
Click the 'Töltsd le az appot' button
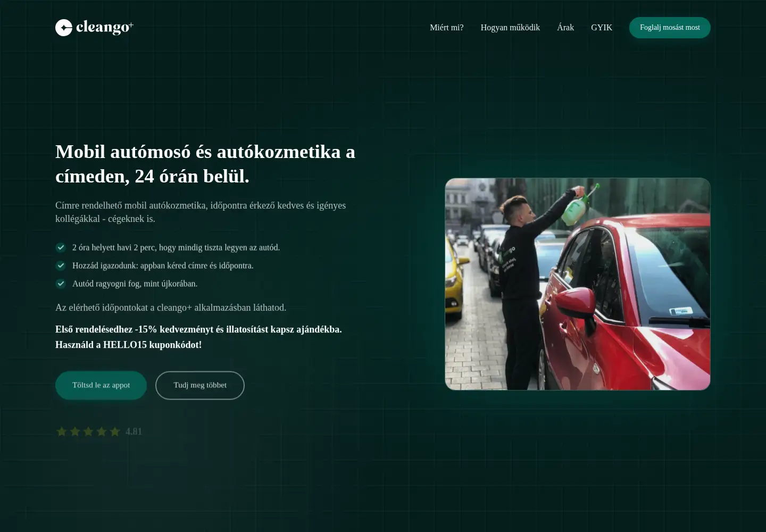pyautogui.click(x=101, y=385)
